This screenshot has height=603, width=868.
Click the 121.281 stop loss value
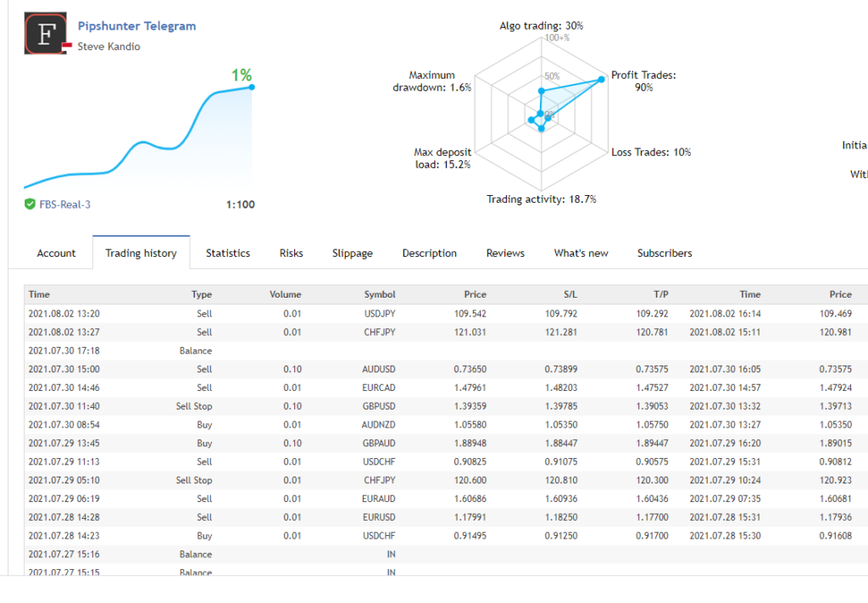click(x=561, y=332)
